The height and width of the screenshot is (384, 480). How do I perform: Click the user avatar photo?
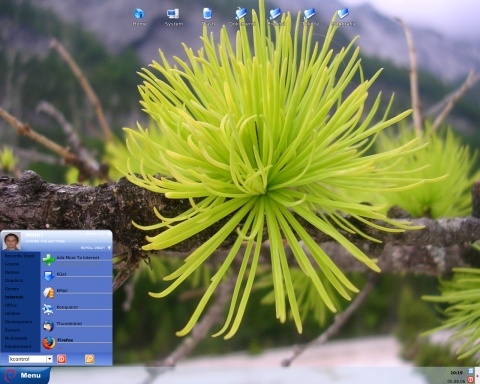pyautogui.click(x=12, y=241)
